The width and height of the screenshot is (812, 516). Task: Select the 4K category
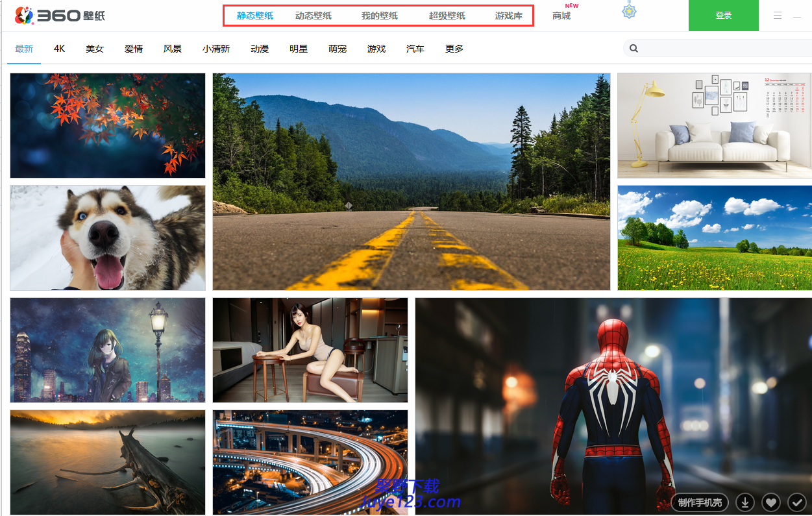coord(60,49)
